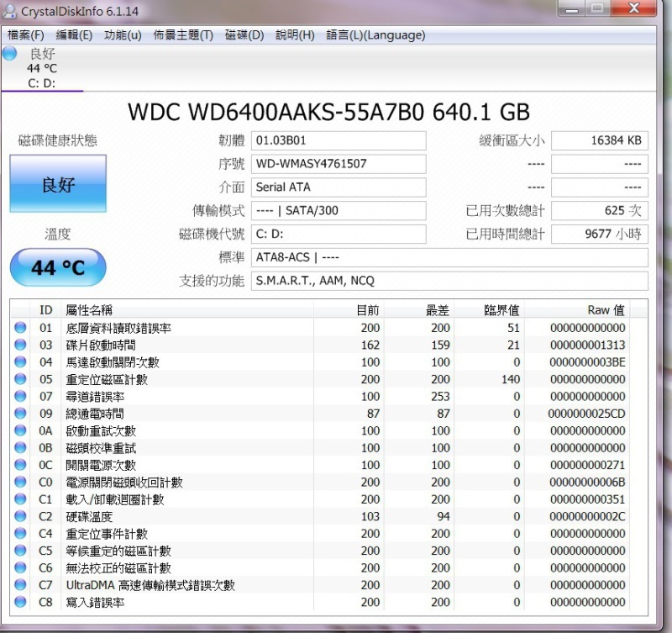The image size is (672, 633).
Task: Open the 功能(u) menu
Action: pyautogui.click(x=123, y=35)
